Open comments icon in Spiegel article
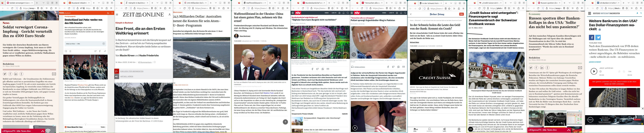 coord(66,51)
